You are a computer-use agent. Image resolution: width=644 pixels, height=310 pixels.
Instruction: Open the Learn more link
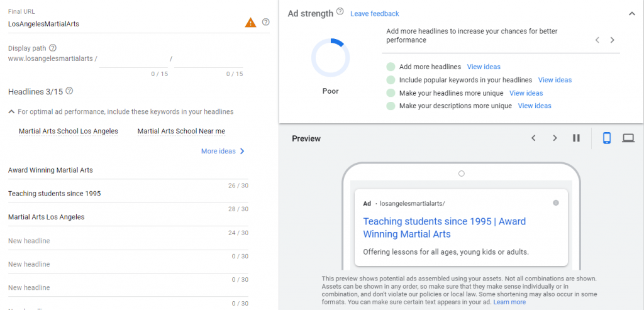click(x=509, y=302)
